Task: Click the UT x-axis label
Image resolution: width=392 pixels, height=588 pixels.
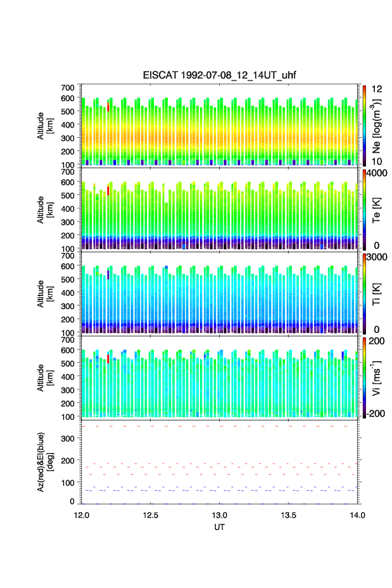Action: coord(219,527)
